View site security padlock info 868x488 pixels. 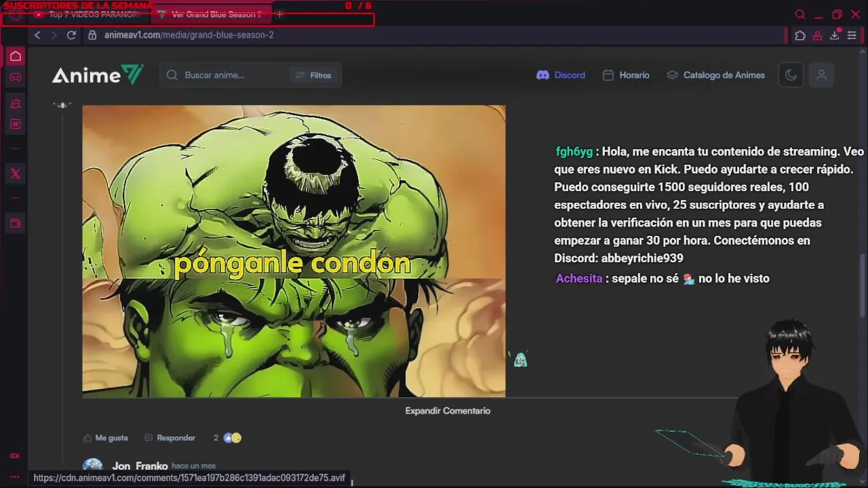click(93, 35)
